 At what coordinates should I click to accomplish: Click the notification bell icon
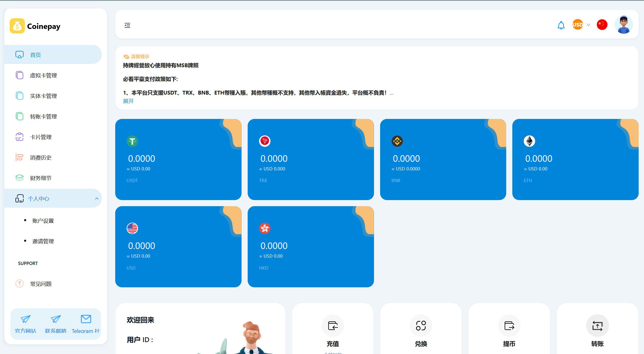click(x=561, y=25)
